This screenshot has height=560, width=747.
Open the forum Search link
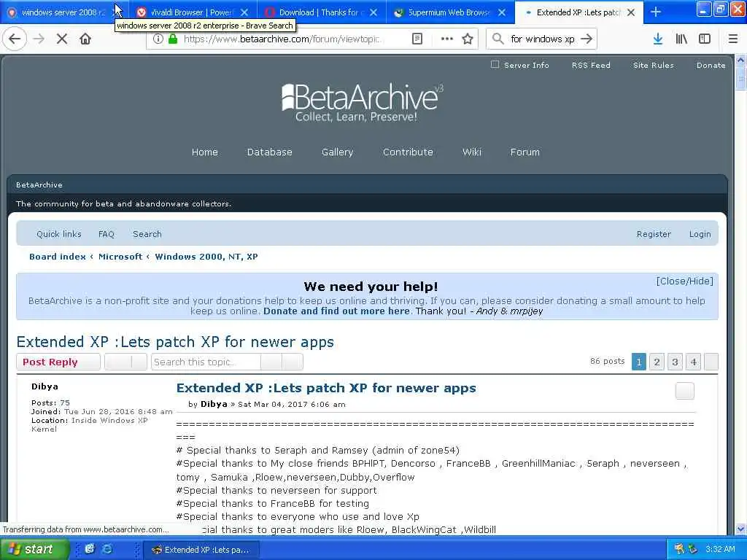[147, 234]
